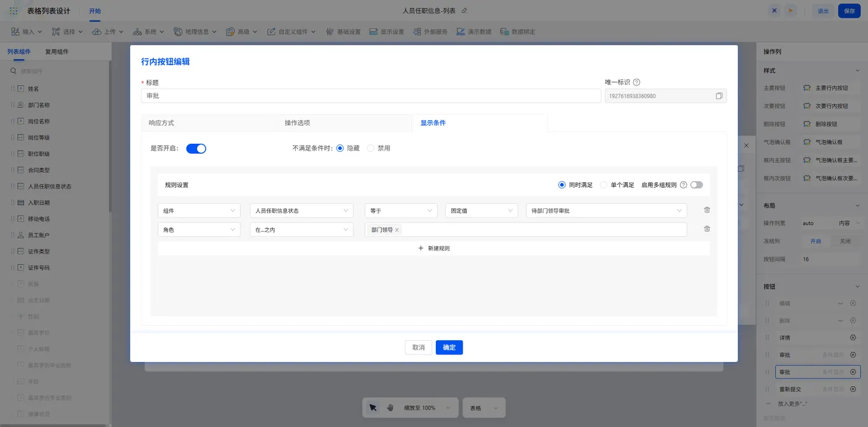
Task: Open settings icon for 重新提交 button row
Action: coord(852,389)
